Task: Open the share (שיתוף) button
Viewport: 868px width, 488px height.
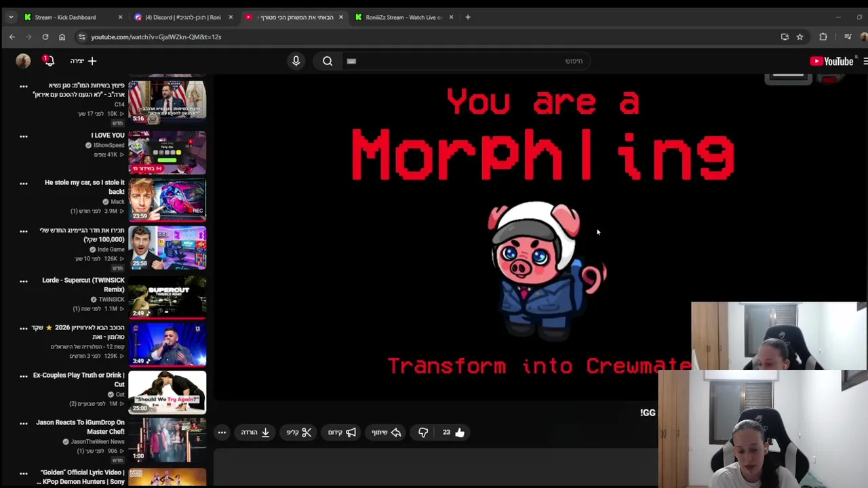Action: [x=387, y=432]
